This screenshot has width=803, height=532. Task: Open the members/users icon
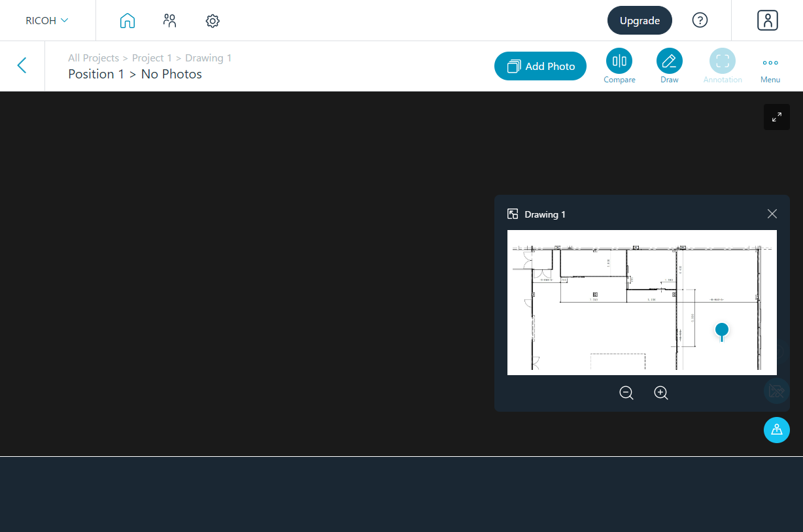point(170,21)
